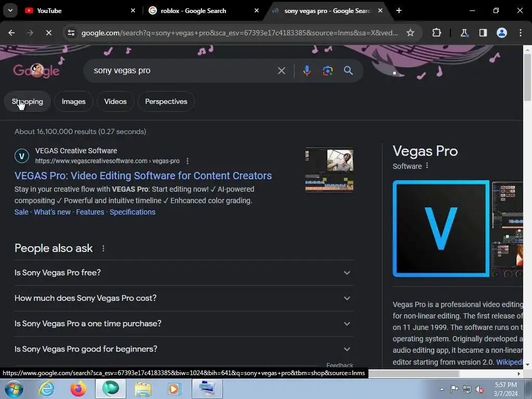Open the Specifications sitelink
The image size is (532, 399).
(x=132, y=212)
